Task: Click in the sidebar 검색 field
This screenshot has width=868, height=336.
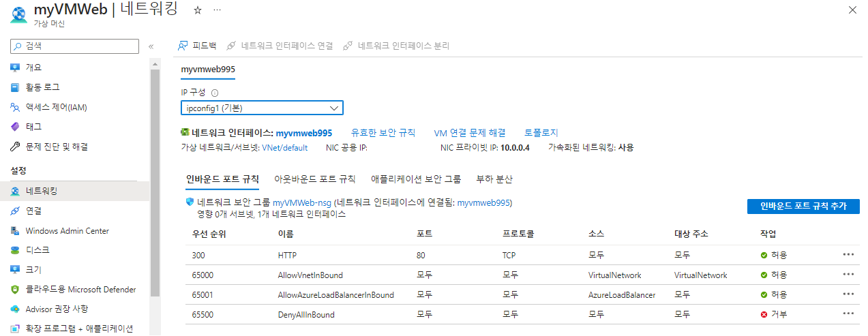Action: [74, 46]
